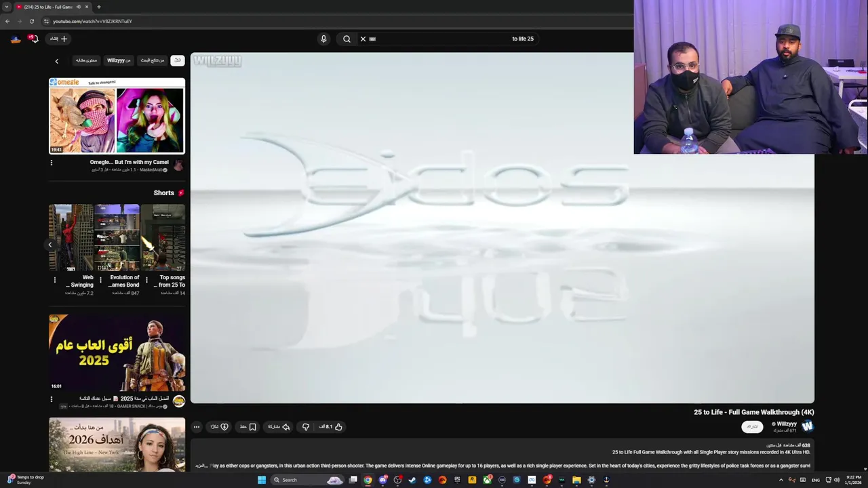Open the 2026 goals video thumbnail
Image resolution: width=868 pixels, height=488 pixels.
(x=117, y=445)
